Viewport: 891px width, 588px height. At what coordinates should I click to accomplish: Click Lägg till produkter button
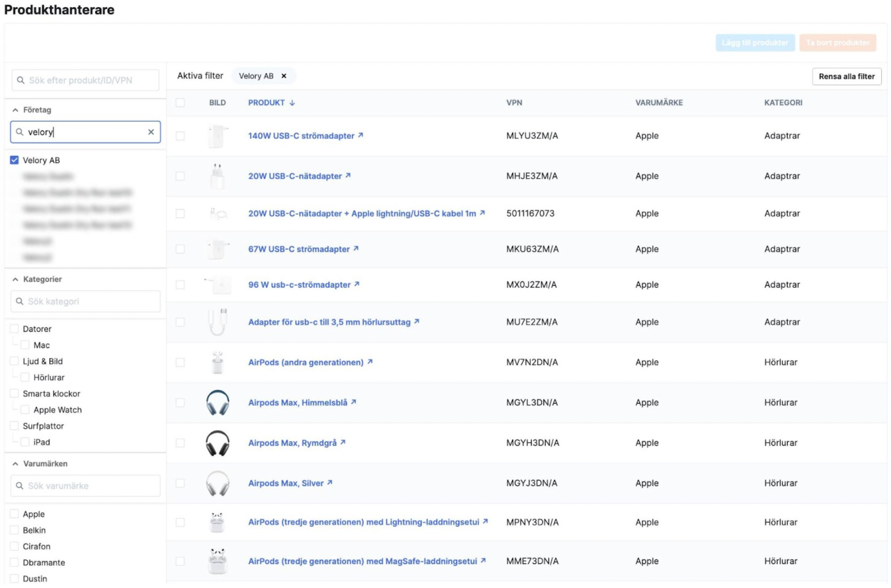coord(755,42)
